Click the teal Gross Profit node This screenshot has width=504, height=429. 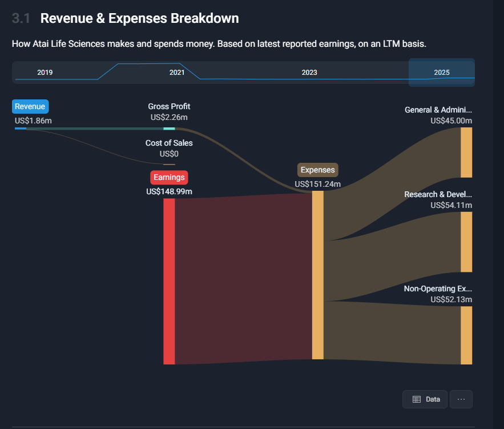click(x=169, y=129)
